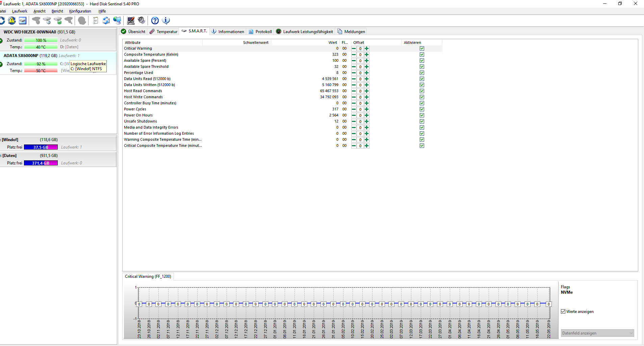Open the text report notepad icon
The width and height of the screenshot is (644, 346).
[96, 21]
